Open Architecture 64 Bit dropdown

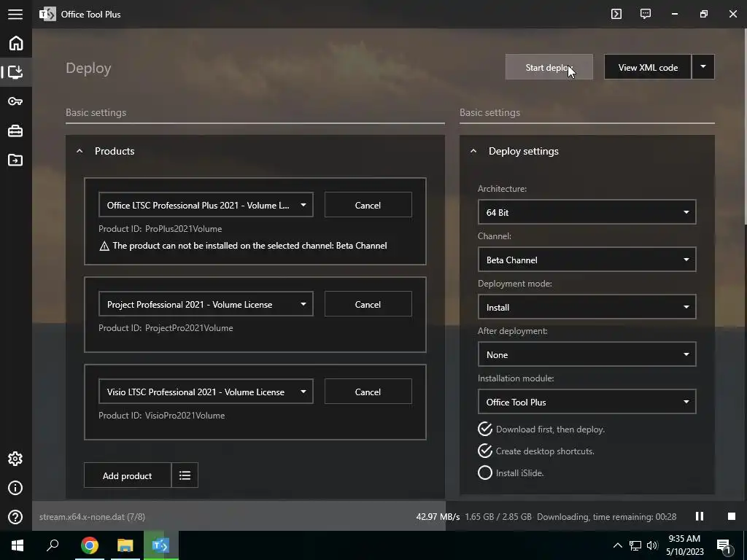tap(587, 212)
